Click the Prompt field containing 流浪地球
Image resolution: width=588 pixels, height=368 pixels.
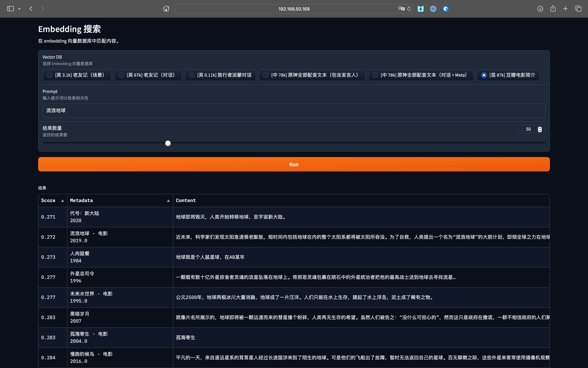tap(294, 111)
